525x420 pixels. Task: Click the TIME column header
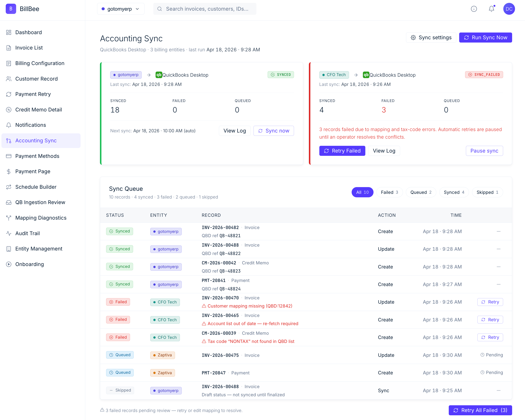pyautogui.click(x=456, y=215)
